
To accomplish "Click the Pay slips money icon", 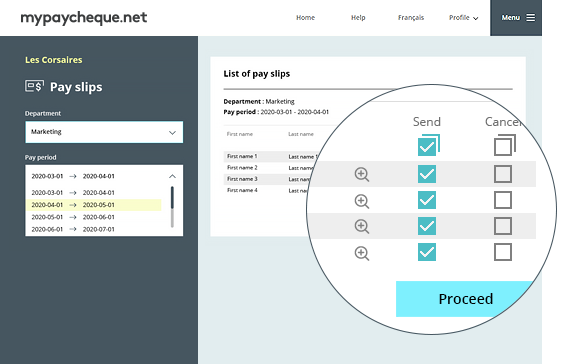I will 34,86.
